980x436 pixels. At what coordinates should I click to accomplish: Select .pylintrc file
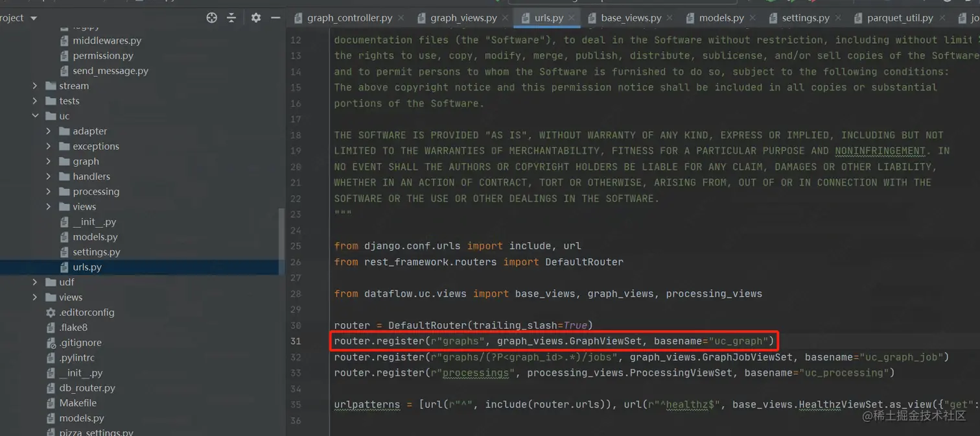pyautogui.click(x=76, y=358)
